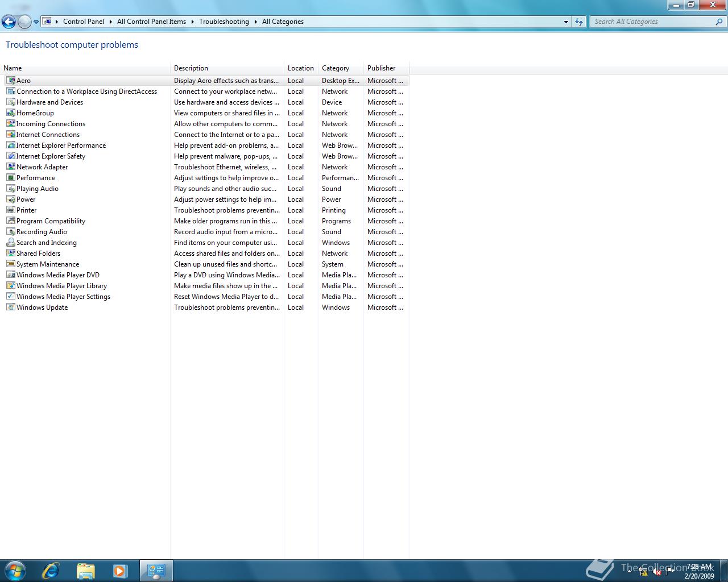728x582 pixels.
Task: Click the search magnifier icon
Action: coord(719,22)
